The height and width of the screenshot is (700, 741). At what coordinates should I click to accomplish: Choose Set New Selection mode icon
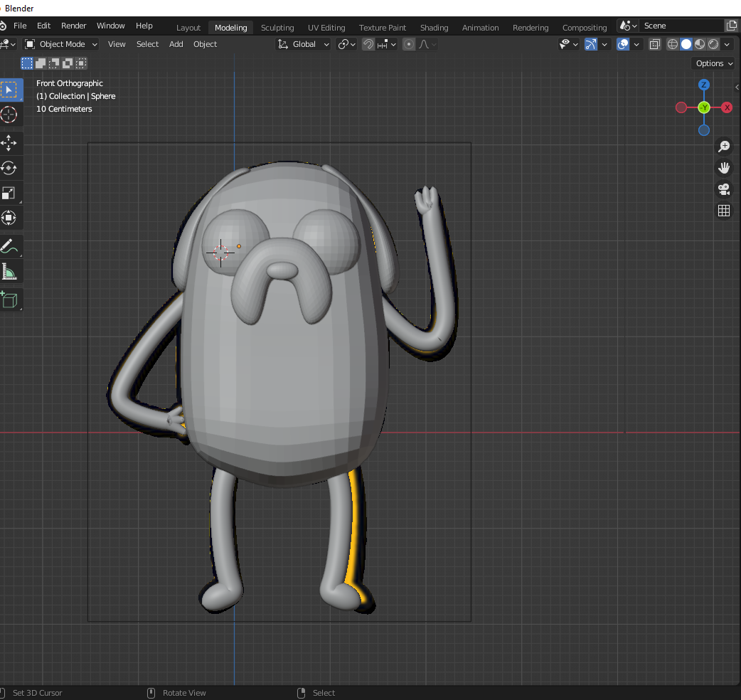tap(27, 63)
